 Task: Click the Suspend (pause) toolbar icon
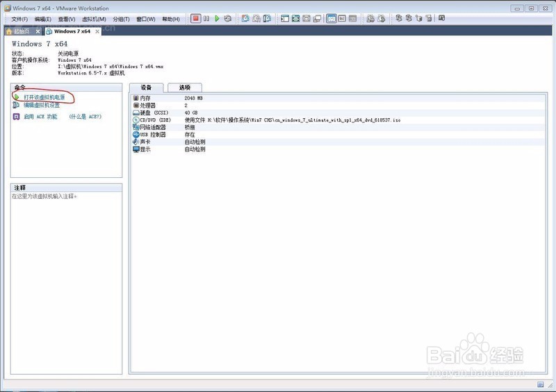tap(206, 19)
